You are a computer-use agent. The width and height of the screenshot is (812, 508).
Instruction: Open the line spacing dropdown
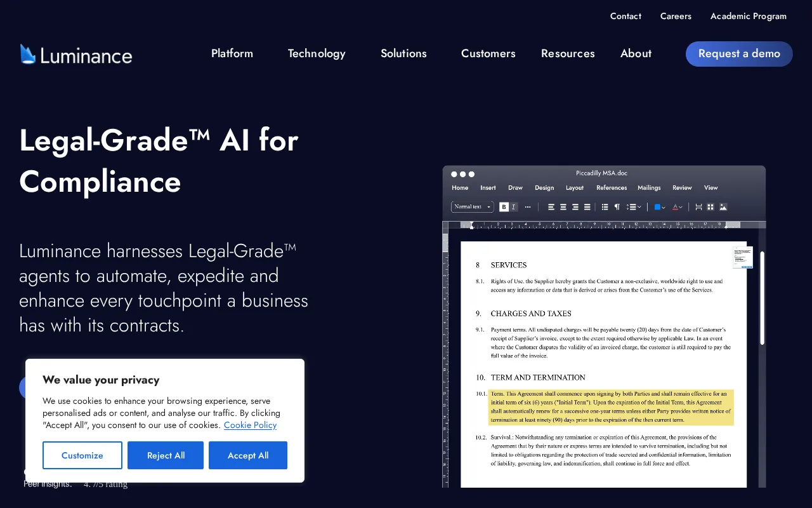634,207
